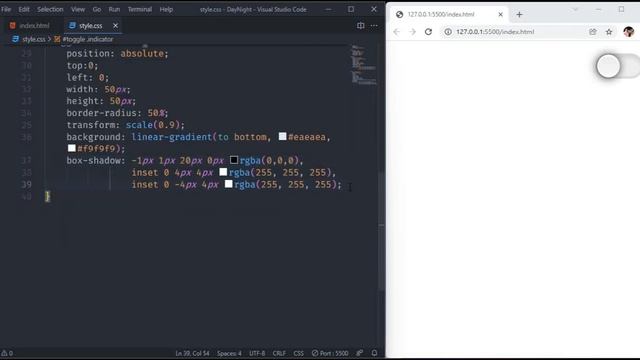
Task: Close the style.css tab
Action: click(x=116, y=25)
